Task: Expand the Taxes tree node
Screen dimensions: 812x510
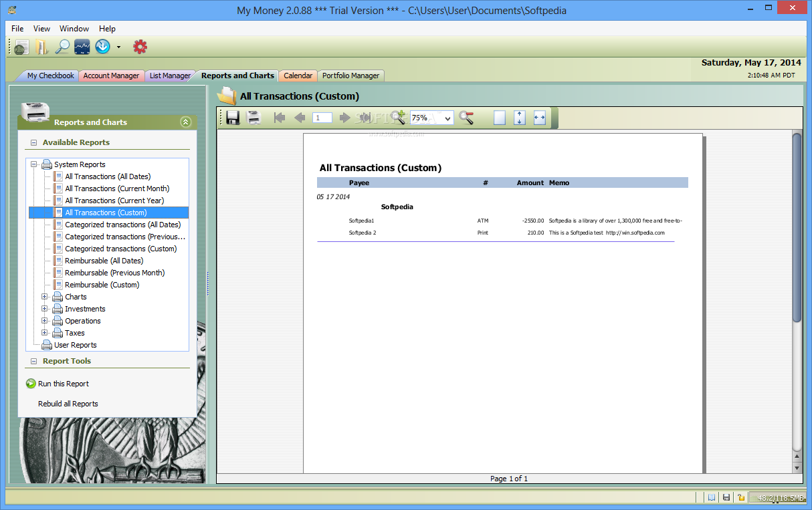Action: coord(45,333)
